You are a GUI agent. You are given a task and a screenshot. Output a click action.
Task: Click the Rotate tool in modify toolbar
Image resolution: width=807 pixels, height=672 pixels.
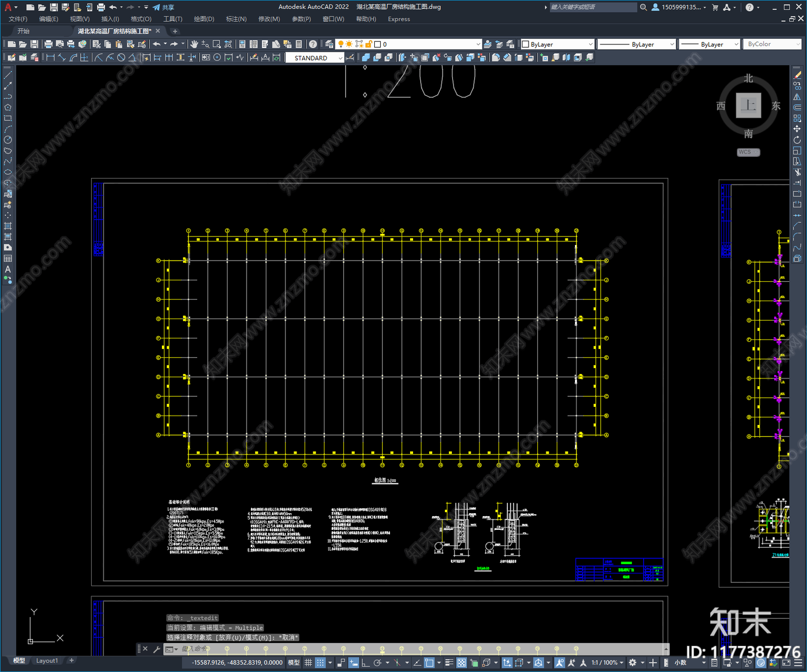point(797,140)
